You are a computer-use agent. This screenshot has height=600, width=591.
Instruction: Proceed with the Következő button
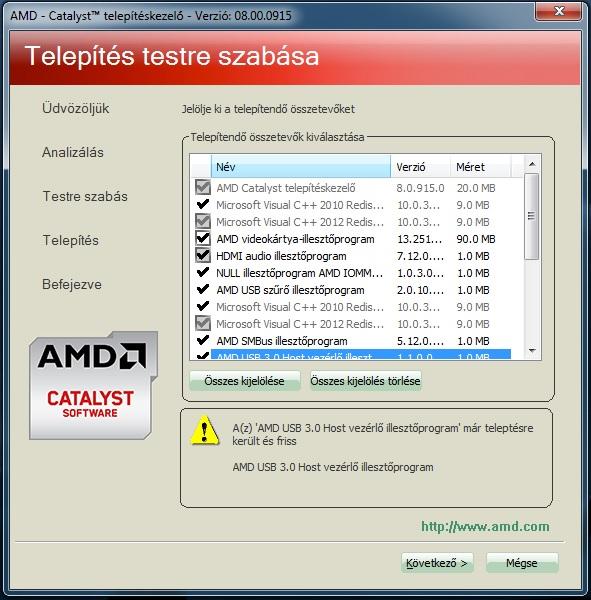(437, 563)
